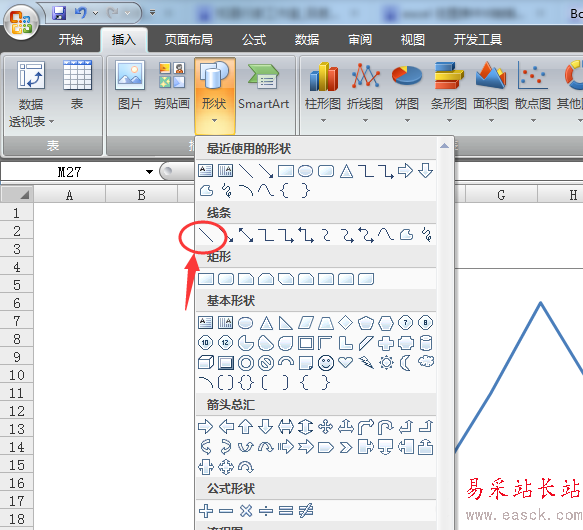Select the left arrow in 箭头总汇
This screenshot has height=530, width=583.
click(226, 427)
